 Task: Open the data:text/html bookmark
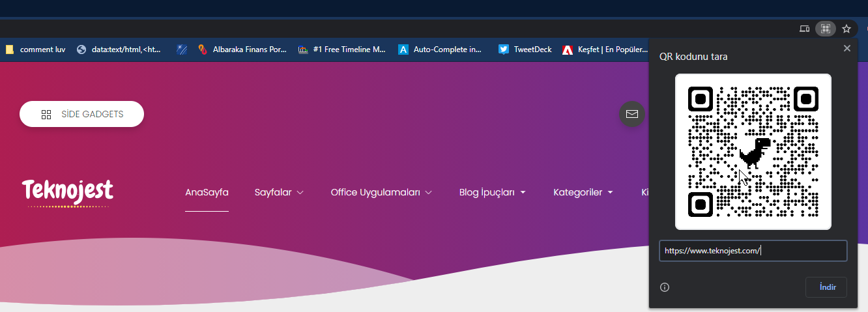119,49
